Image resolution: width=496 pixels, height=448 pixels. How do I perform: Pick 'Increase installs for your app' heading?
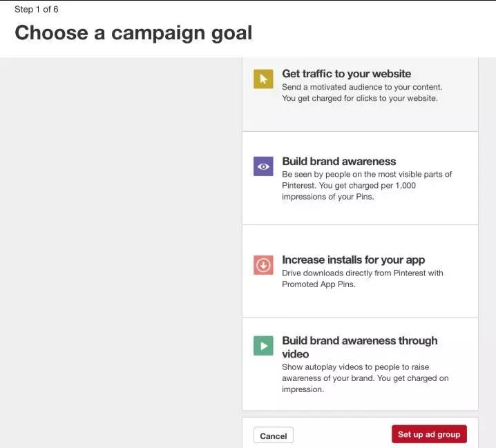point(353,260)
